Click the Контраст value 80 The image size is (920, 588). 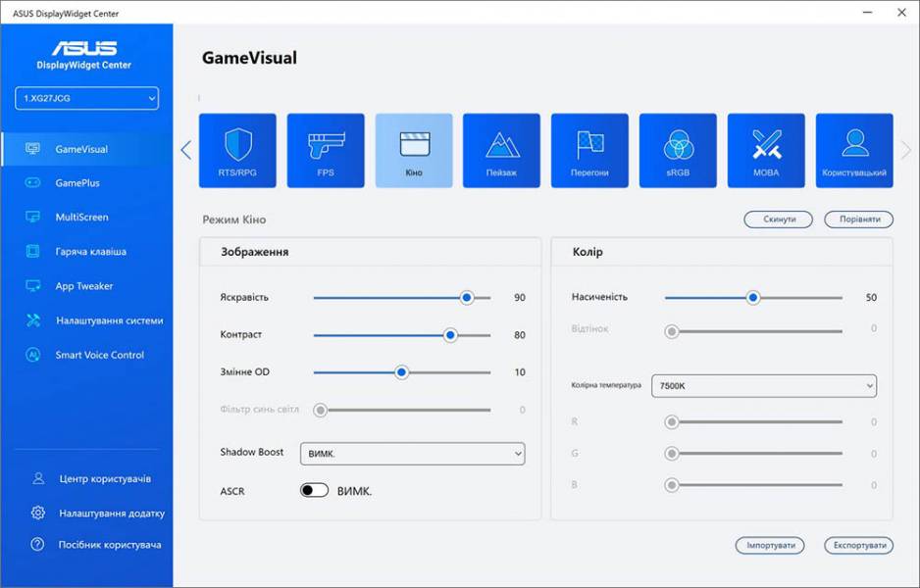coord(519,335)
